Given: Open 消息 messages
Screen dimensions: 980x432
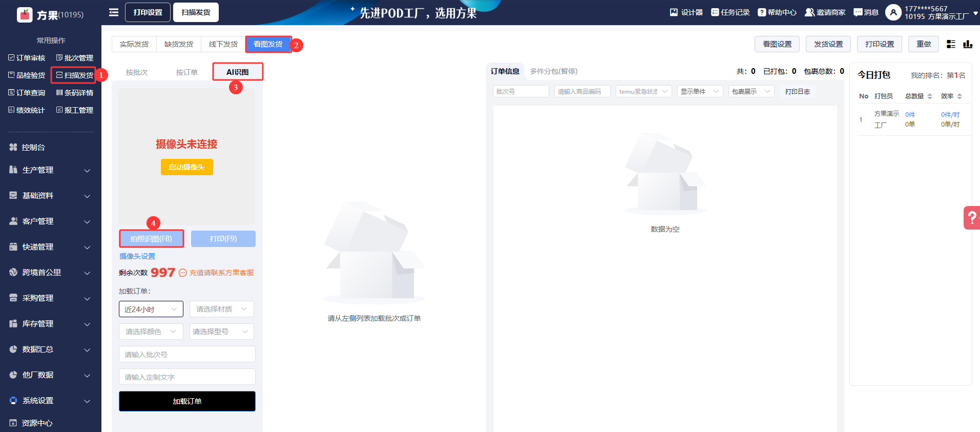Looking at the screenshot, I should click(x=866, y=12).
